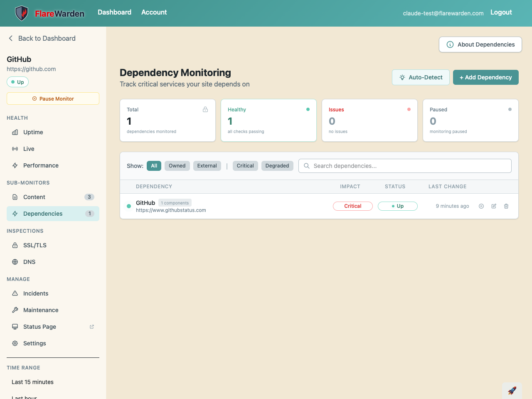
Task: Select the Owned filter option
Action: [177, 165]
